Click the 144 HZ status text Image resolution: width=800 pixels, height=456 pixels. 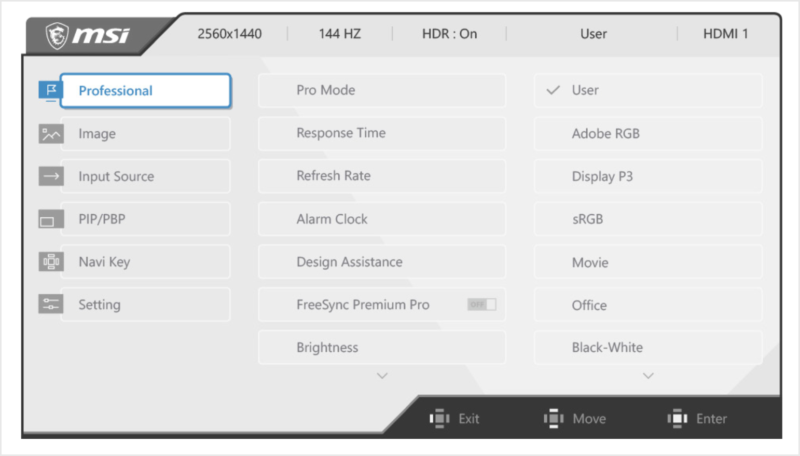(340, 34)
